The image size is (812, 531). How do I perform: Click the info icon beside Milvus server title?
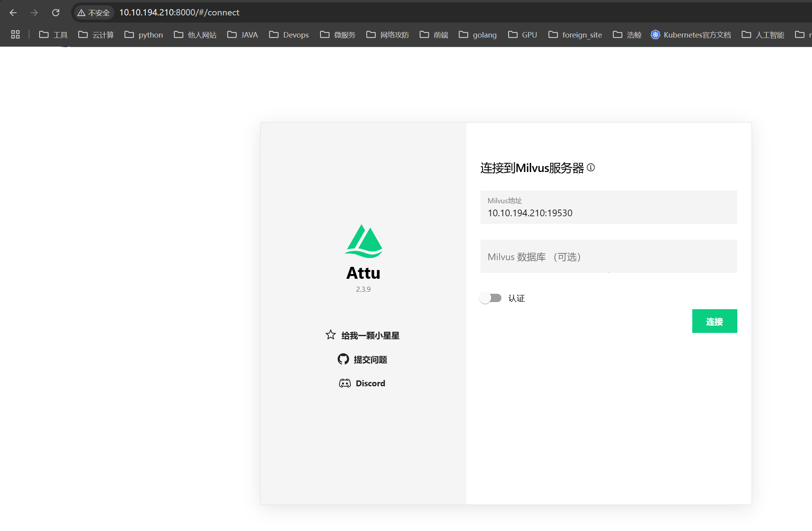[x=591, y=168]
